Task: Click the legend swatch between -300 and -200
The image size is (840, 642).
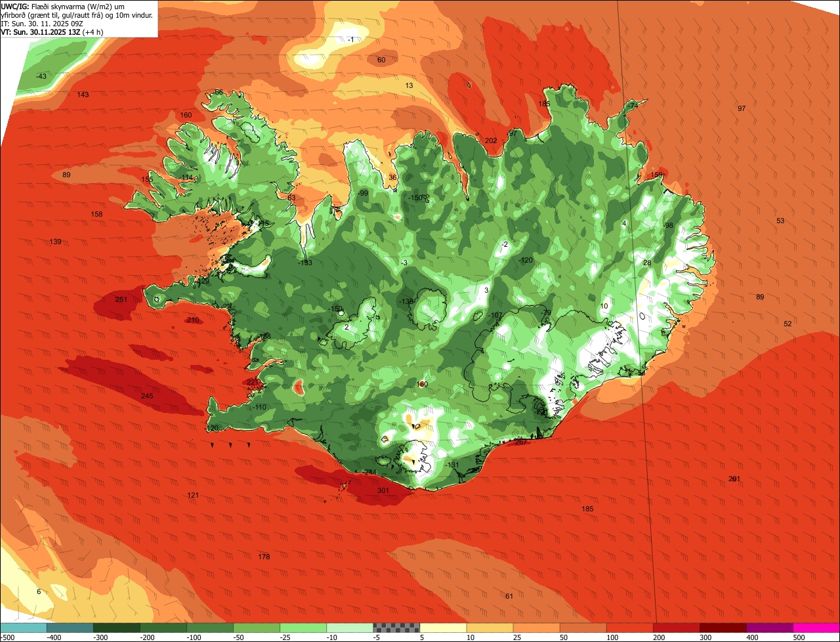Action: tap(117, 628)
